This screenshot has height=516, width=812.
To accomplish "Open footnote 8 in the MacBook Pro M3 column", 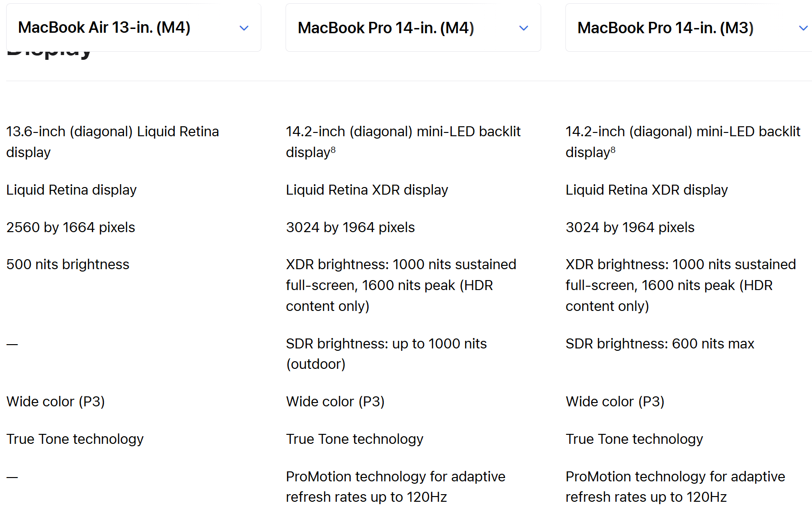I will point(613,150).
